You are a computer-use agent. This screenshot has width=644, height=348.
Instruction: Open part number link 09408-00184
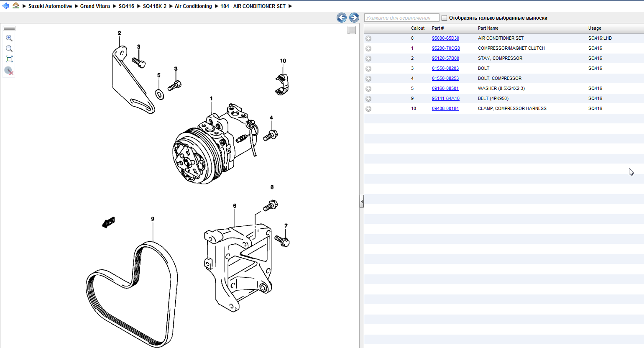(445, 108)
